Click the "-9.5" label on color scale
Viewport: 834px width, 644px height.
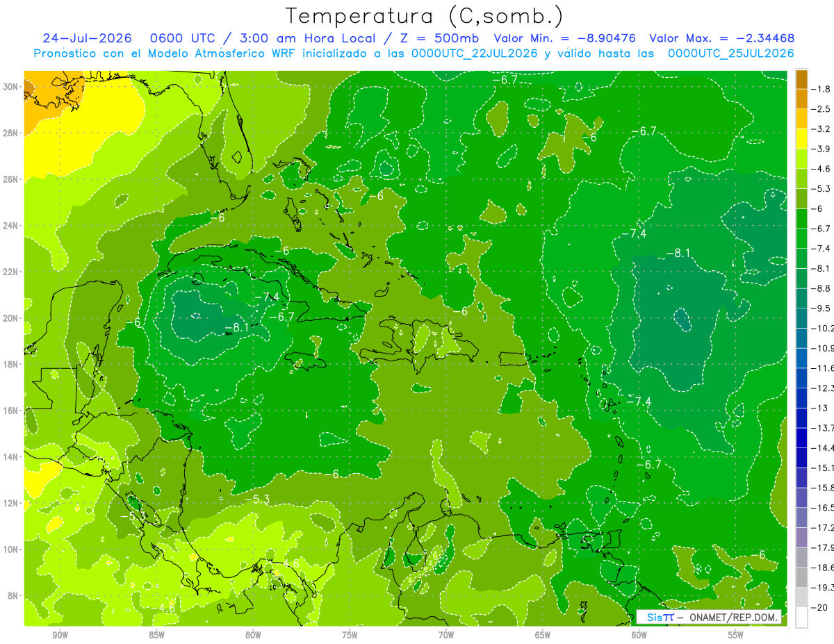[822, 308]
